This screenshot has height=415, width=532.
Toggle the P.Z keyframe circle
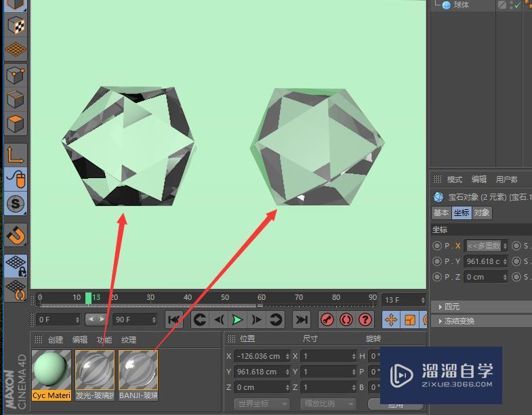click(x=437, y=277)
